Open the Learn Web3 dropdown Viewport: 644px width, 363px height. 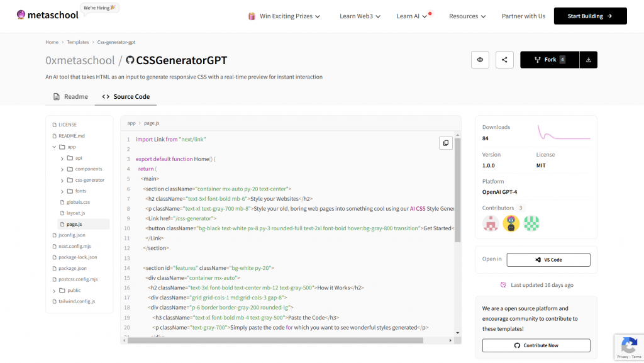click(360, 16)
